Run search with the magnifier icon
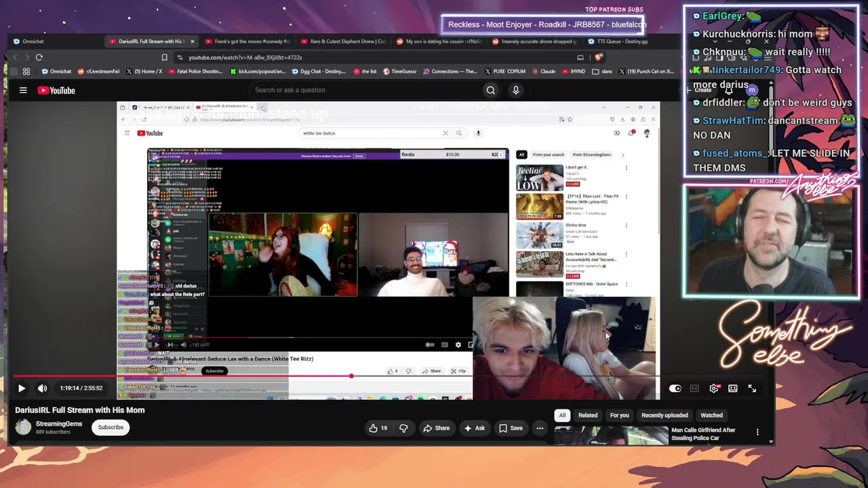The width and height of the screenshot is (868, 488). [x=491, y=90]
